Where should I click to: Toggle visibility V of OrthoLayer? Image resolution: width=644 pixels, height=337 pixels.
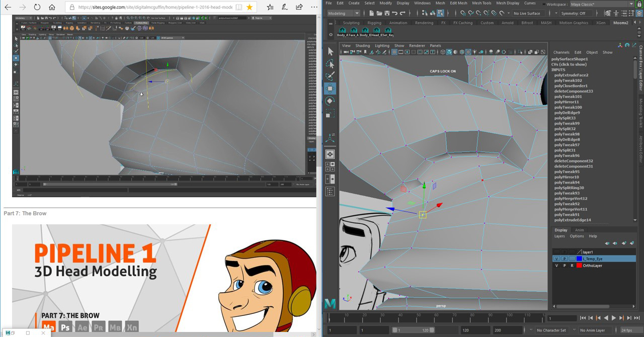click(556, 266)
